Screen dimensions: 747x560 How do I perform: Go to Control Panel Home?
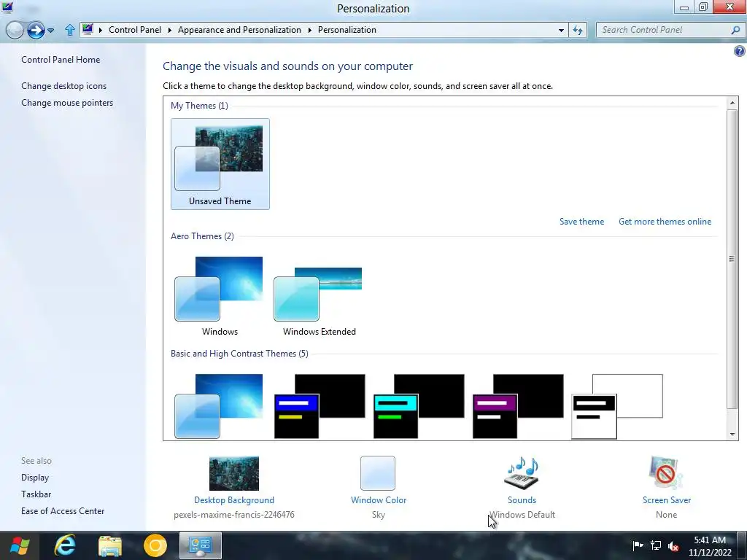pyautogui.click(x=61, y=60)
